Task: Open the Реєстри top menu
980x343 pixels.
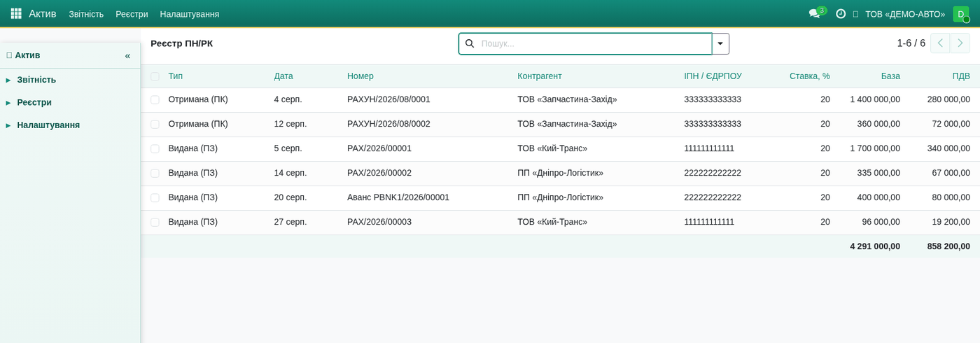Action: click(x=132, y=14)
